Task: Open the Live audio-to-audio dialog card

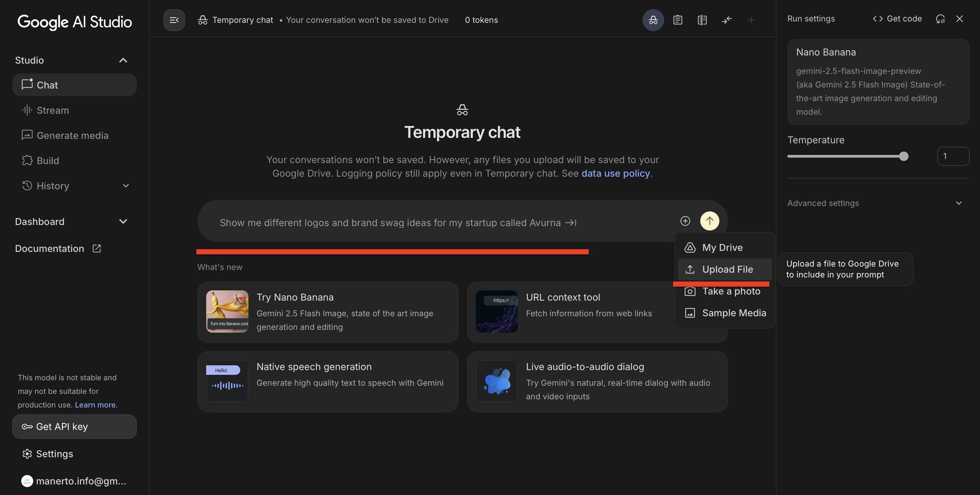Action: [x=597, y=381]
